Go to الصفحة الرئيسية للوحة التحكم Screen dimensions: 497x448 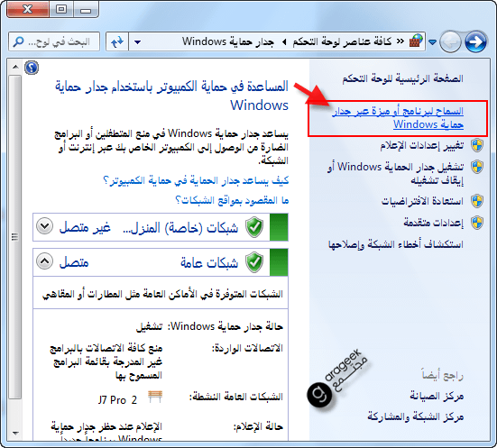point(402,78)
